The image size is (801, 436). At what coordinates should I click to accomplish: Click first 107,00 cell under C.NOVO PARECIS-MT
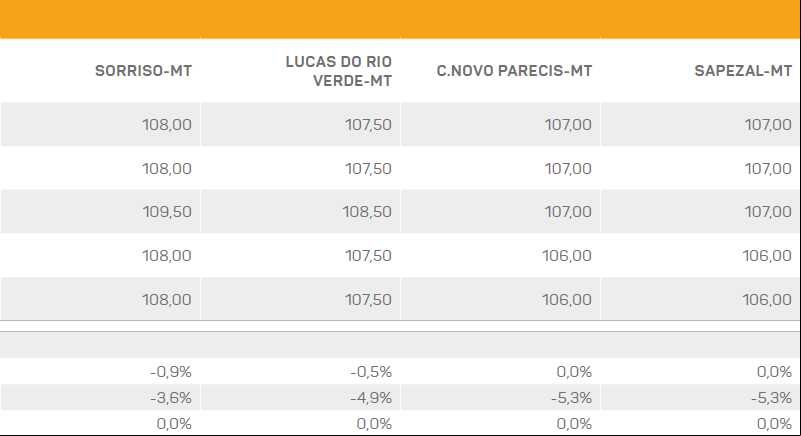coord(568,125)
